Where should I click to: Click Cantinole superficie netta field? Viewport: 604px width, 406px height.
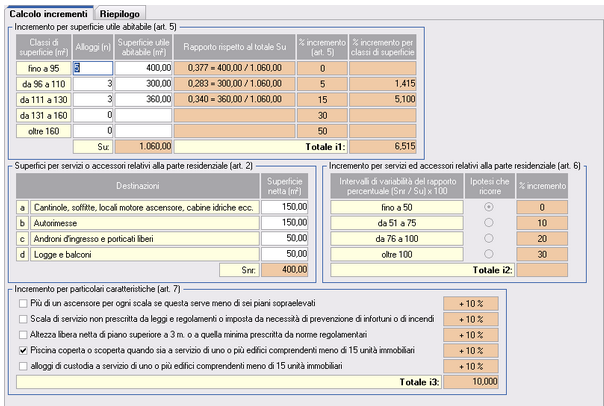tap(285, 207)
